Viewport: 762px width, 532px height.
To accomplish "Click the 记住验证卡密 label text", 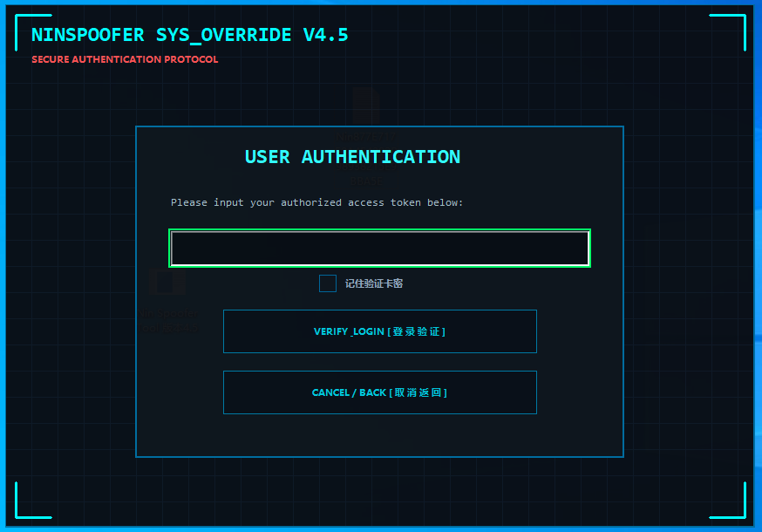I will coord(373,283).
